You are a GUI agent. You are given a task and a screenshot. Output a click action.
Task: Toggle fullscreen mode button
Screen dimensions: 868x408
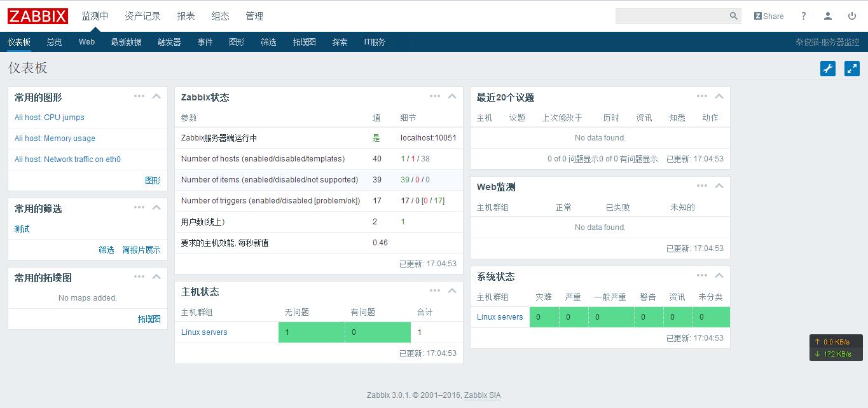tap(852, 69)
